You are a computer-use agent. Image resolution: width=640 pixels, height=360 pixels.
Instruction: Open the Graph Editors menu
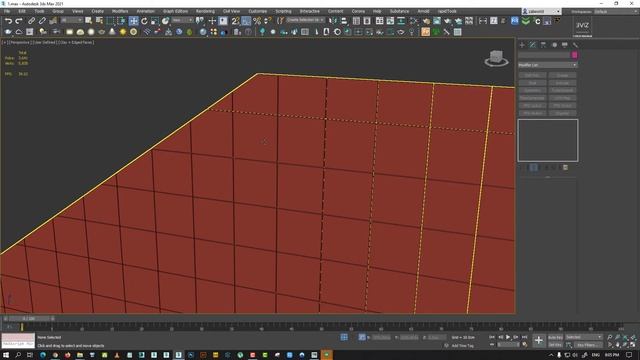pyautogui.click(x=176, y=11)
